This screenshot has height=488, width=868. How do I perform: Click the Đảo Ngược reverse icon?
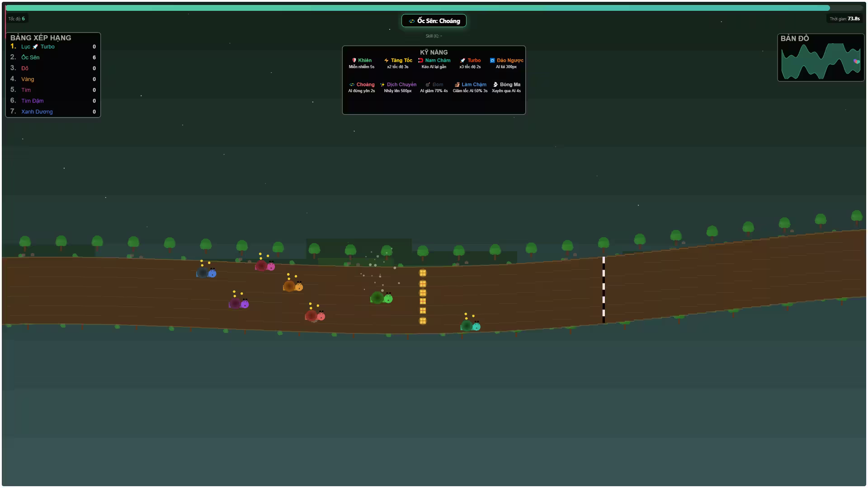click(492, 60)
